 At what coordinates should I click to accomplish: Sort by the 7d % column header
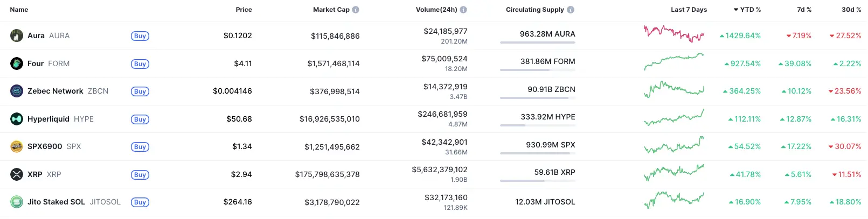804,10
